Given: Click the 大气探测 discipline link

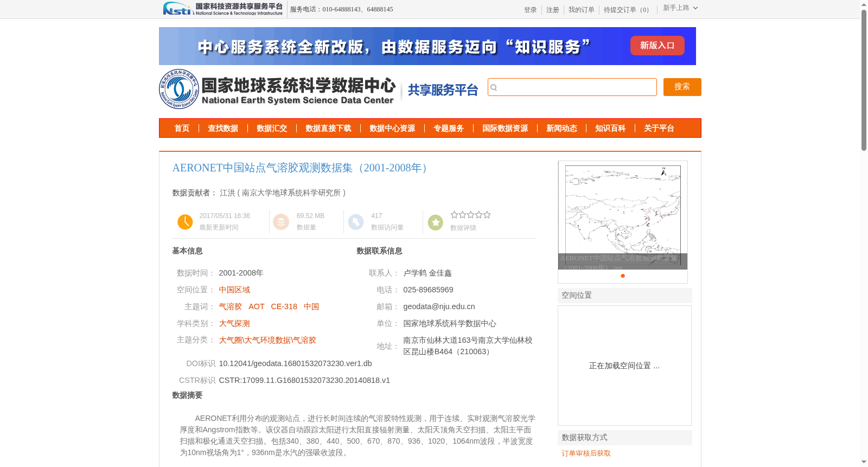Looking at the screenshot, I should pos(234,323).
